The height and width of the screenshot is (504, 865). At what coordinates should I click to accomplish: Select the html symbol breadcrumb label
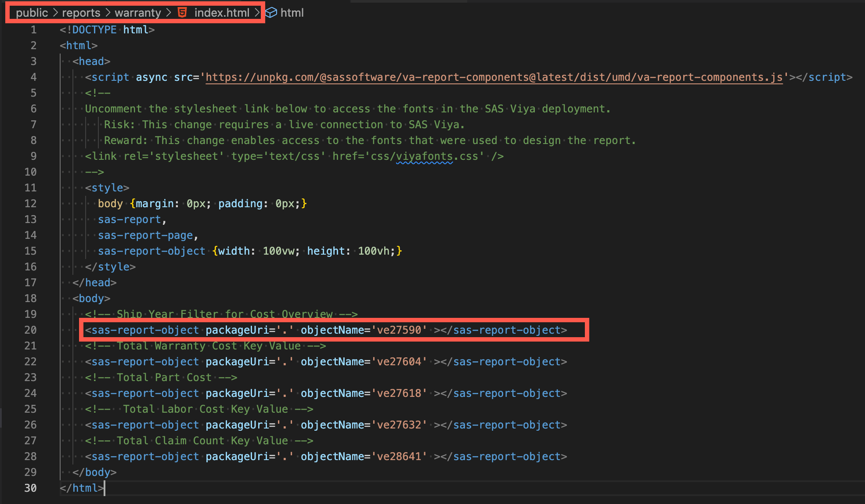tap(292, 13)
